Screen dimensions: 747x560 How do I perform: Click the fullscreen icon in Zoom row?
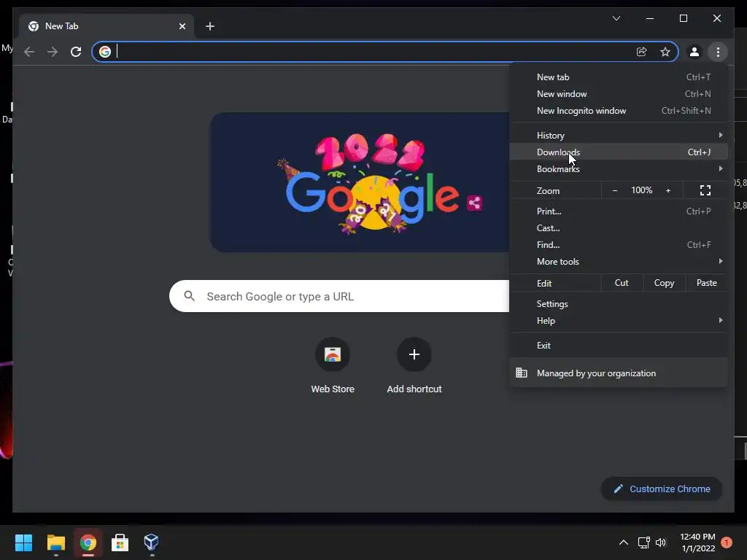point(705,190)
